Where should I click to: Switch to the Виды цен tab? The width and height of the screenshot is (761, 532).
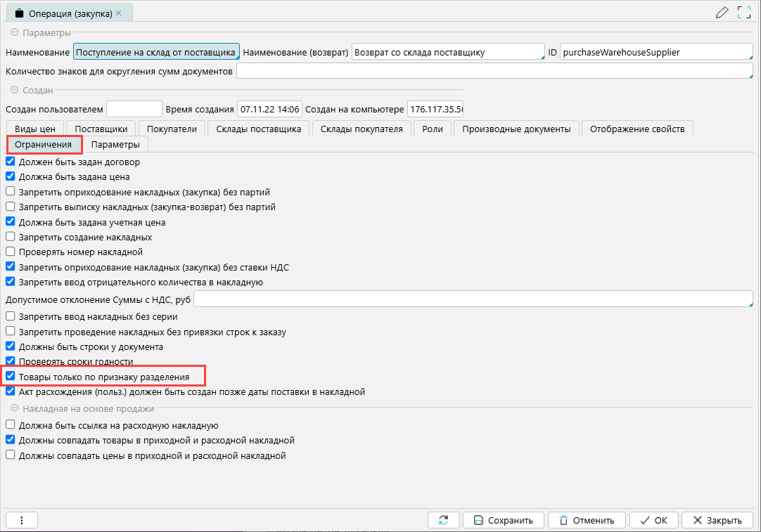35,129
